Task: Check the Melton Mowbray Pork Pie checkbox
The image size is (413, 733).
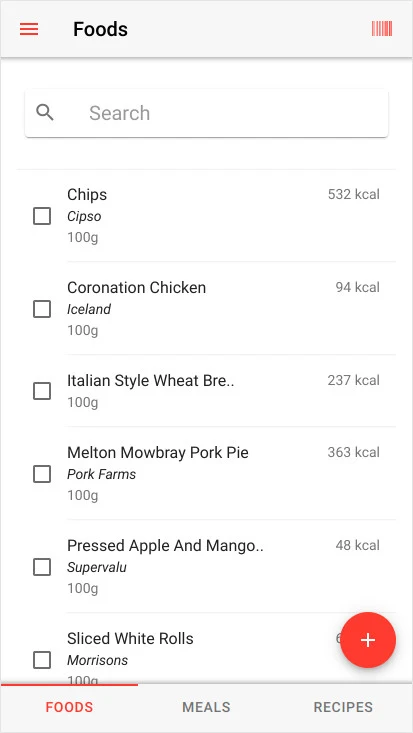Action: tap(42, 474)
